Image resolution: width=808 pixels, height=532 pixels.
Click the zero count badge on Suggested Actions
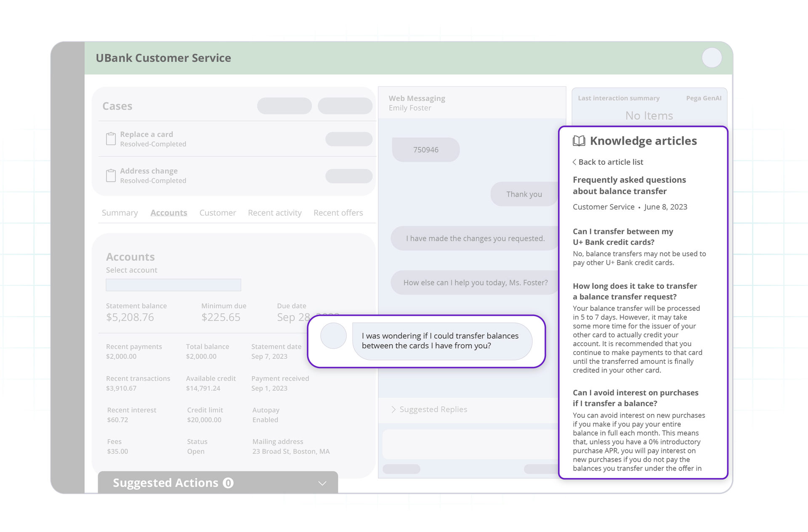coord(228,483)
